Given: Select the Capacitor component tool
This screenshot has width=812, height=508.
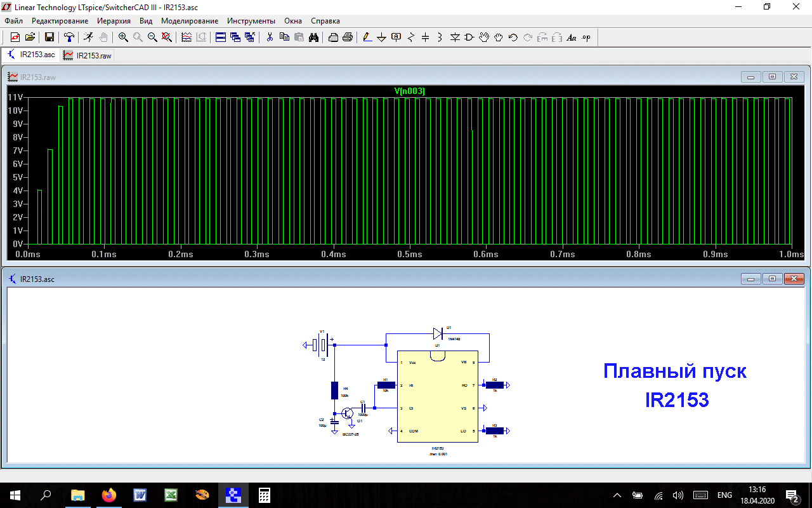Looking at the screenshot, I should point(425,37).
